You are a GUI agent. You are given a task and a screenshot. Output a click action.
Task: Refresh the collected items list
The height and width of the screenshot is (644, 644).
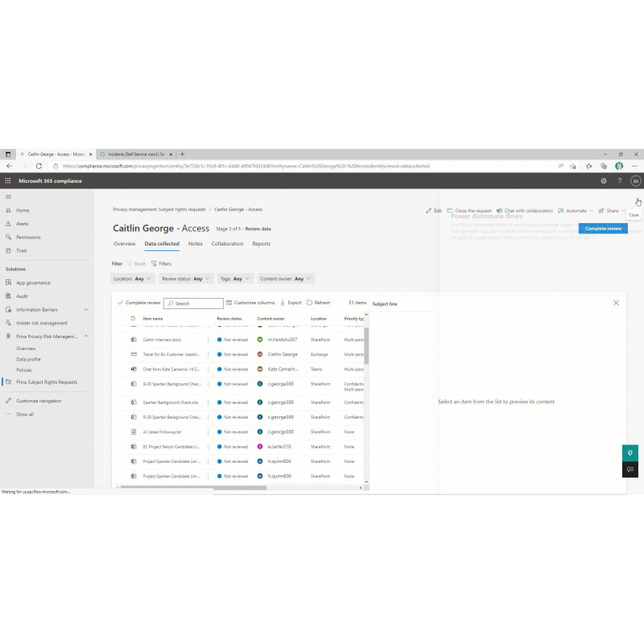(x=318, y=303)
